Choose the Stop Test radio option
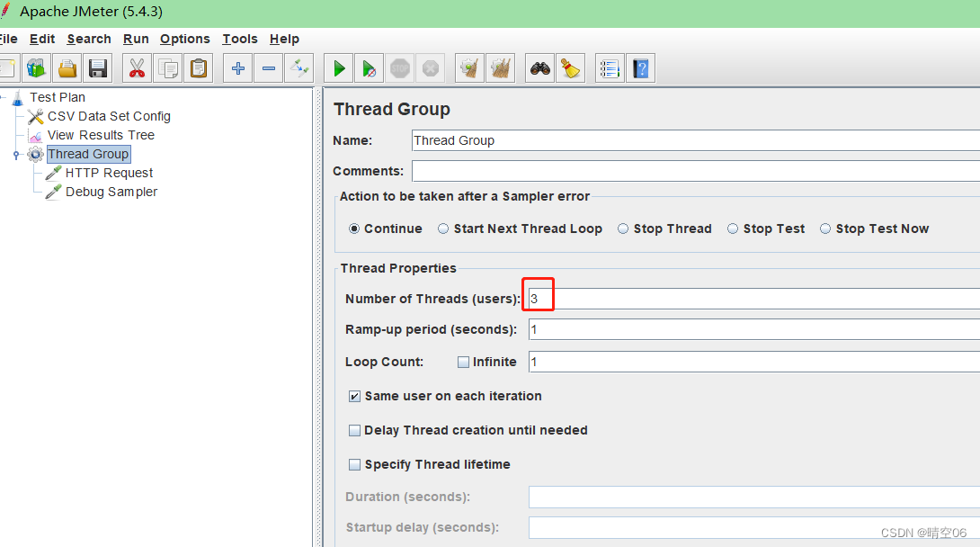This screenshot has height=547, width=980. click(733, 229)
